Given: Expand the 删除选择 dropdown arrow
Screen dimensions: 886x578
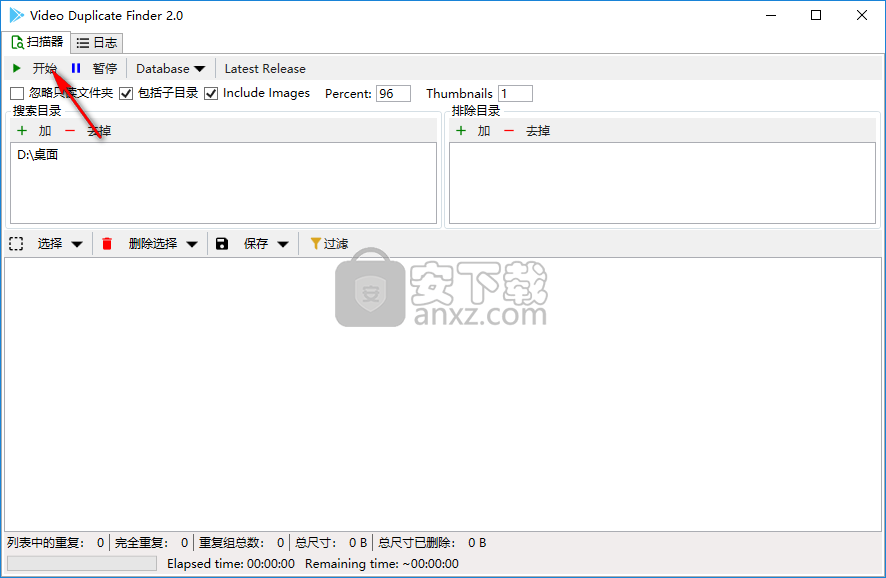Looking at the screenshot, I should [x=192, y=244].
